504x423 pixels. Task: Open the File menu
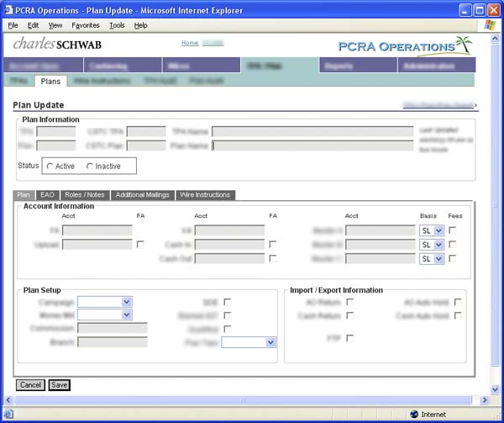click(13, 25)
